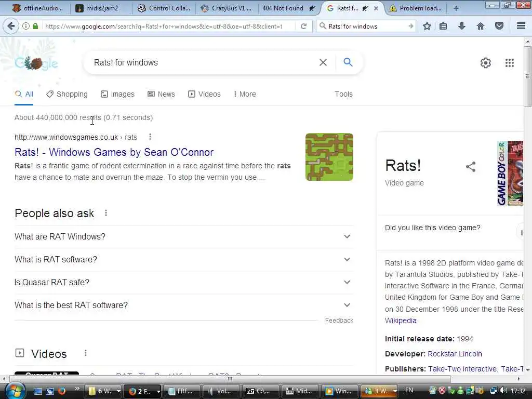The height and width of the screenshot is (399, 532).
Task: Open the grouped Firefox taskbar button dropdown
Action: (158, 391)
